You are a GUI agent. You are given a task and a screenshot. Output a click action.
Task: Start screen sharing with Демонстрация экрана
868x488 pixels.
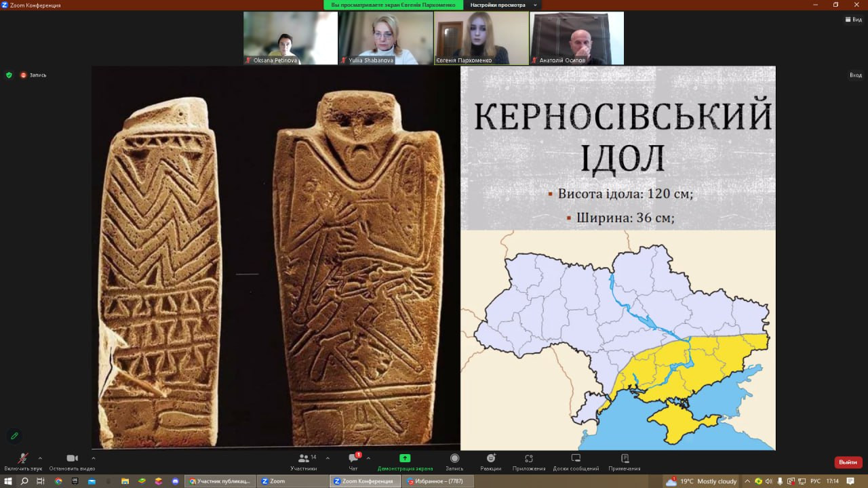(405, 462)
